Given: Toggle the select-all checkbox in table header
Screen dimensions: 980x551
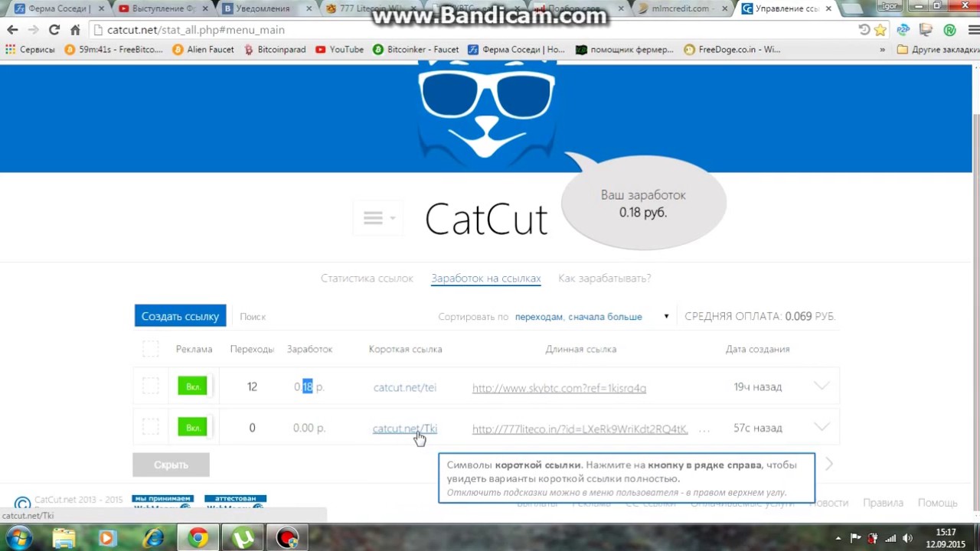Looking at the screenshot, I should point(150,349).
